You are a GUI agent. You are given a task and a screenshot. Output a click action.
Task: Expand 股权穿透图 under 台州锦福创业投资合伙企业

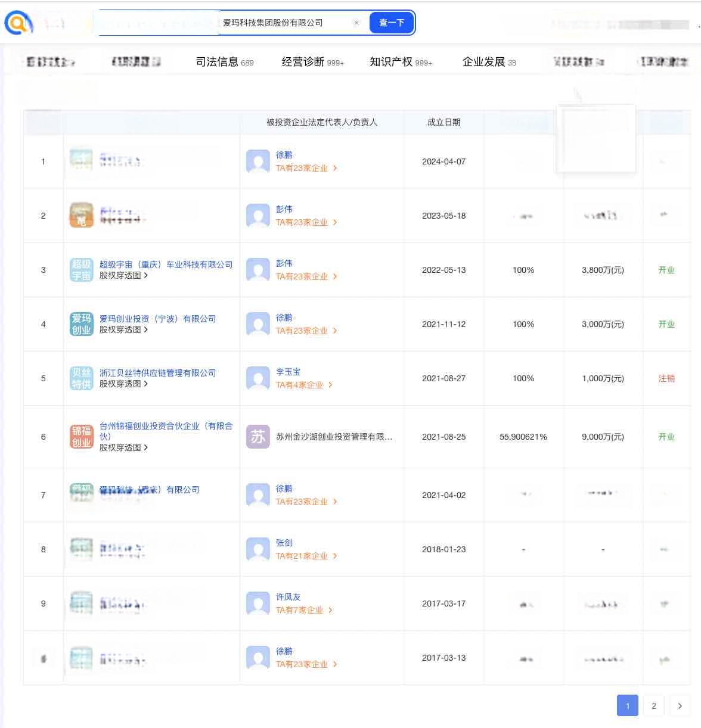coord(123,447)
